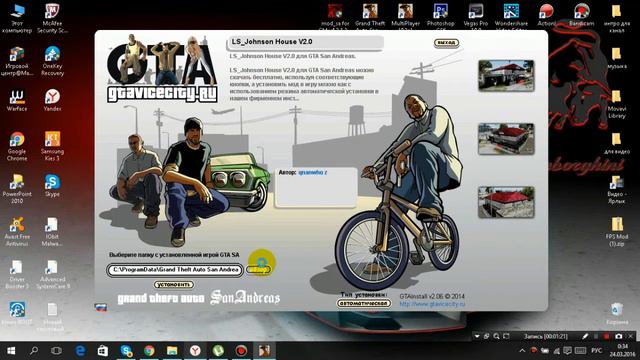Open the Wondershare Video Editor desktop shortcut
This screenshot has width=640, height=360.
click(x=511, y=16)
